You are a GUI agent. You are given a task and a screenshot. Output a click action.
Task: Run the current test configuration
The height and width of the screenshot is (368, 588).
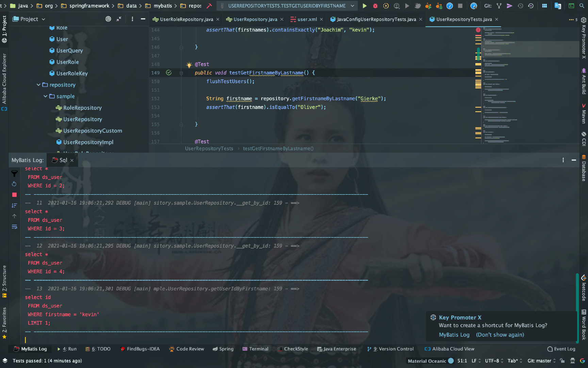pos(364,6)
